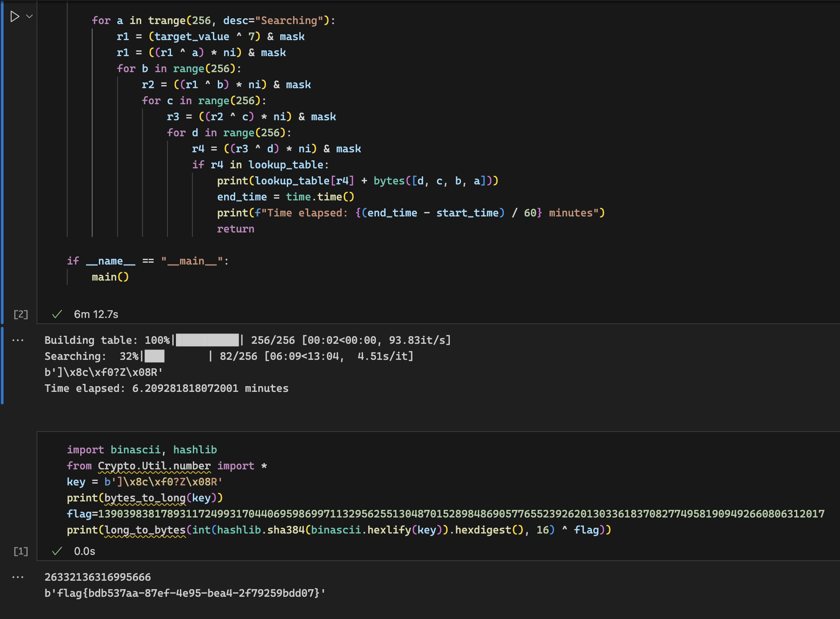840x619 pixels.
Task: Click 'r2 = ((r1 ^ b) * ni) & mask'
Action: click(226, 85)
